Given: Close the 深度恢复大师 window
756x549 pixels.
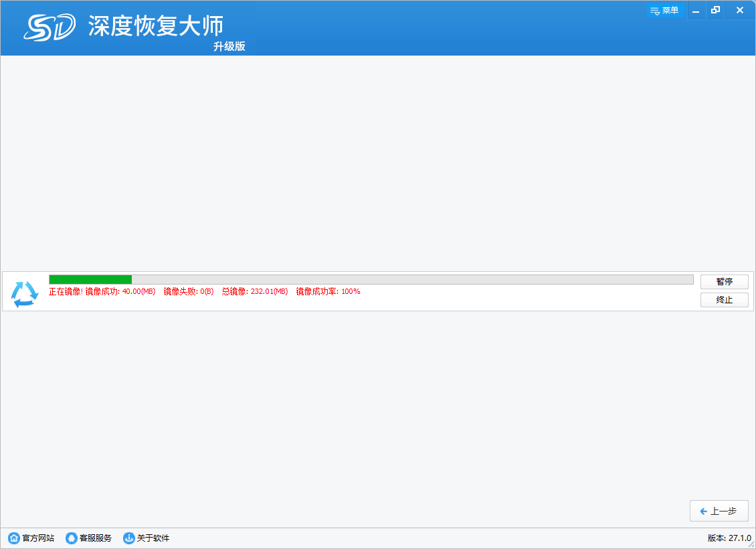Looking at the screenshot, I should (x=739, y=10).
